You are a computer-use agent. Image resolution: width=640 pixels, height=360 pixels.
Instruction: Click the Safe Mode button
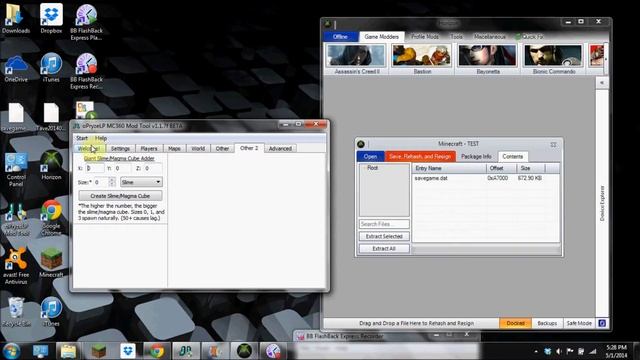pyautogui.click(x=579, y=323)
